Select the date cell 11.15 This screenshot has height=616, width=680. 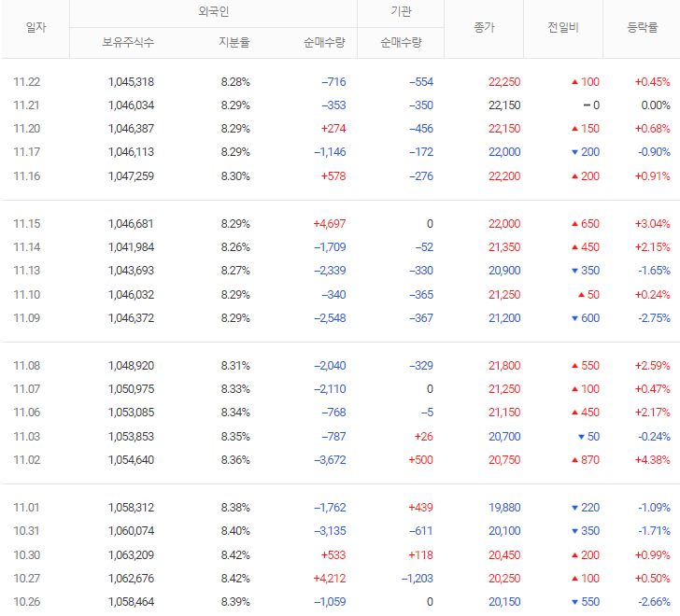(x=27, y=224)
